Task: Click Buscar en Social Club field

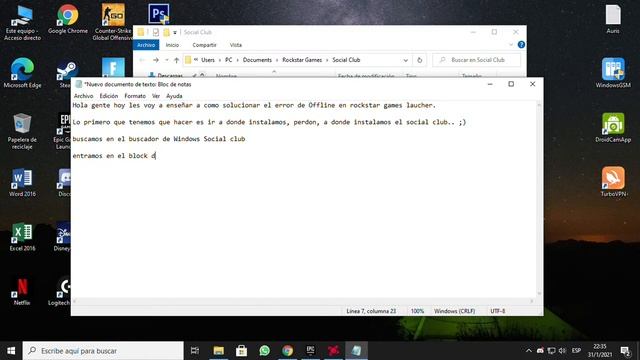Action: [x=477, y=60]
